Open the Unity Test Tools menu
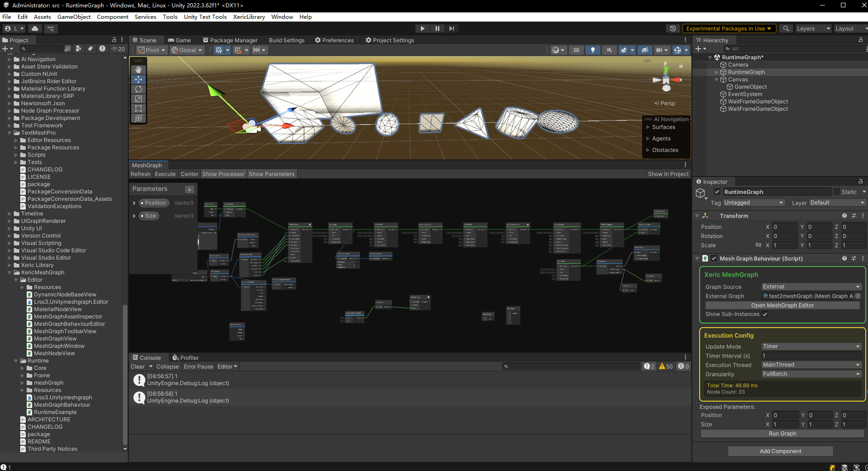This screenshot has width=868, height=471. click(x=205, y=17)
